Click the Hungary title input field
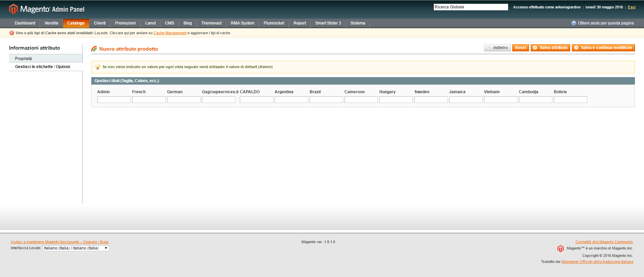This screenshot has height=277, width=644. (x=396, y=100)
